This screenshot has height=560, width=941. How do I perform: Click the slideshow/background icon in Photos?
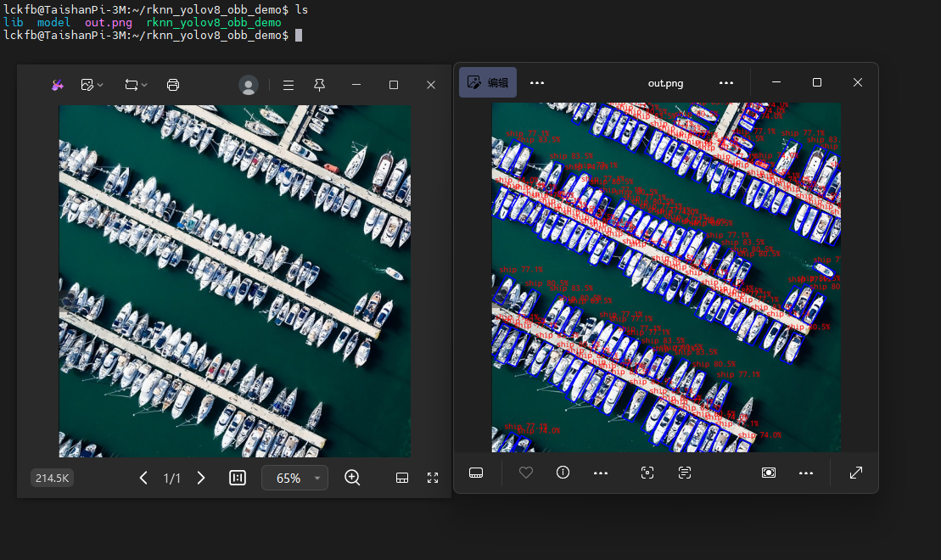click(x=769, y=473)
